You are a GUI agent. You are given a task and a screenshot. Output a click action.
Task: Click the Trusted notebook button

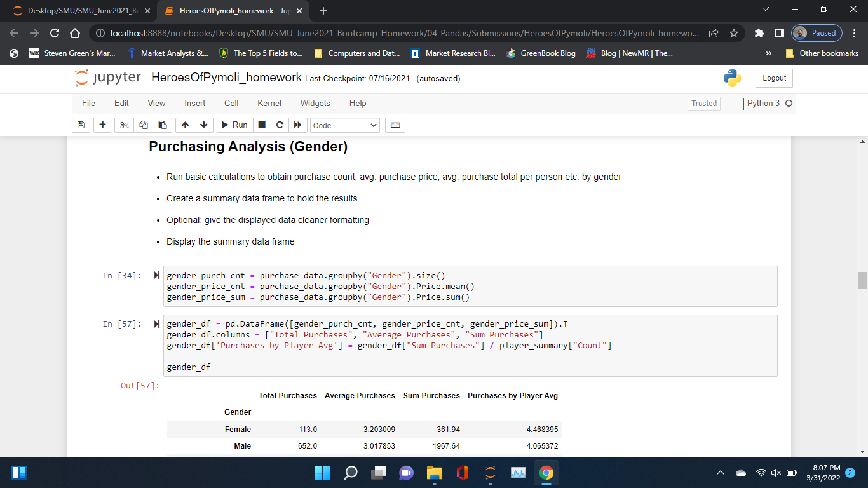tap(704, 104)
